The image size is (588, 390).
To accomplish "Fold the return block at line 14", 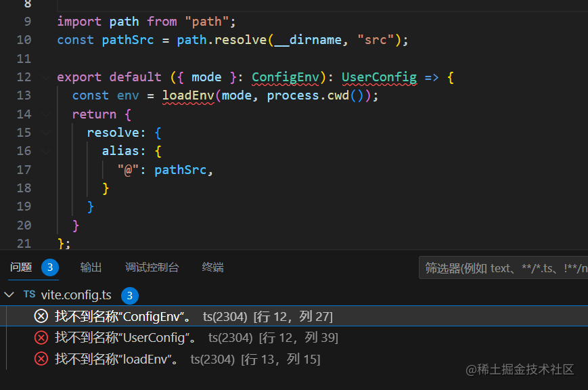I will pos(46,114).
